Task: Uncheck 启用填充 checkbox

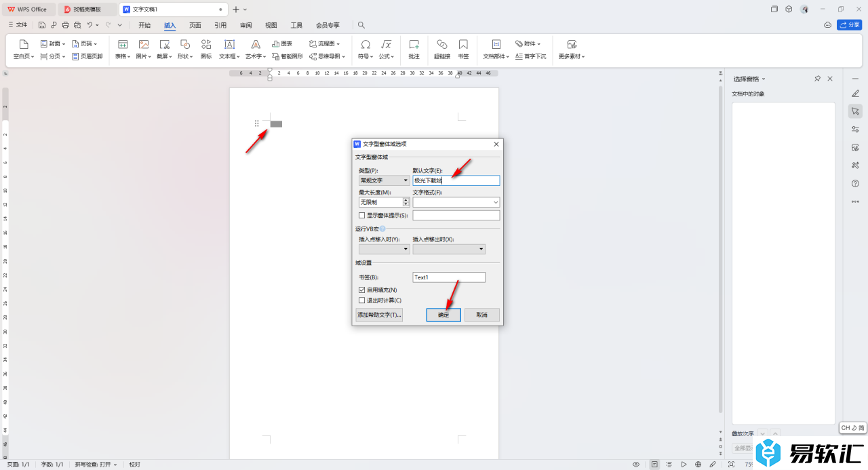Action: (361, 290)
